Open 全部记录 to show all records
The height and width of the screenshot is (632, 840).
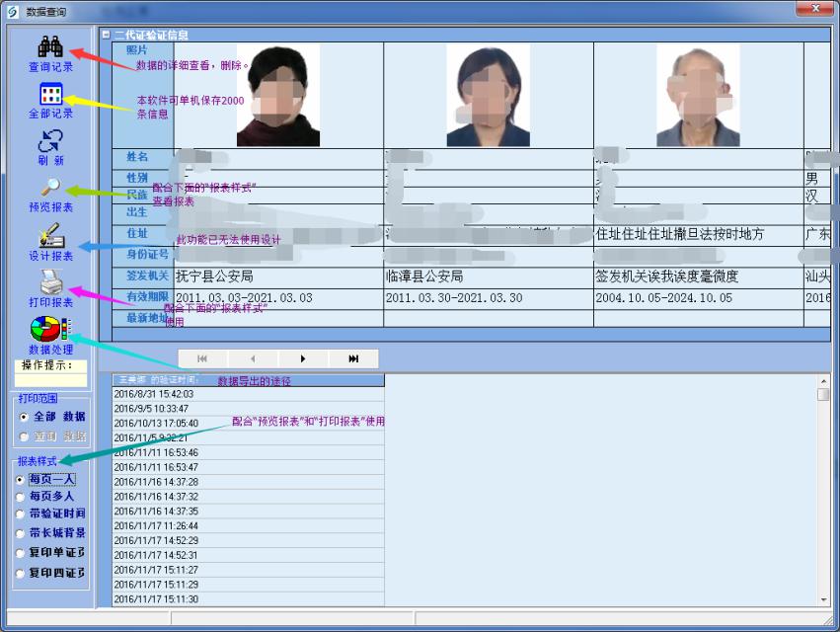click(50, 95)
